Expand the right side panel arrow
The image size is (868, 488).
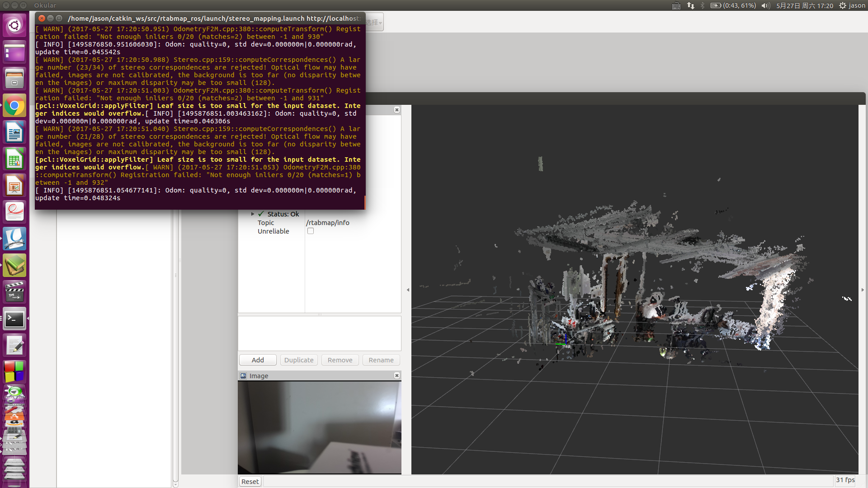coord(863,290)
